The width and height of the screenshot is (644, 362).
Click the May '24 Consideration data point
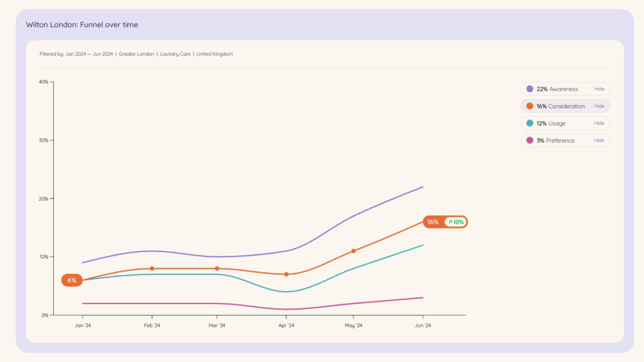[353, 251]
